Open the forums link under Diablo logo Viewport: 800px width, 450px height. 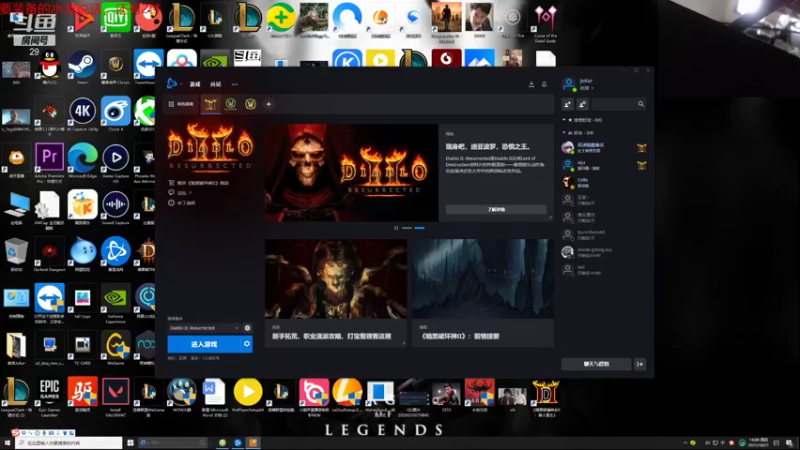point(180,193)
